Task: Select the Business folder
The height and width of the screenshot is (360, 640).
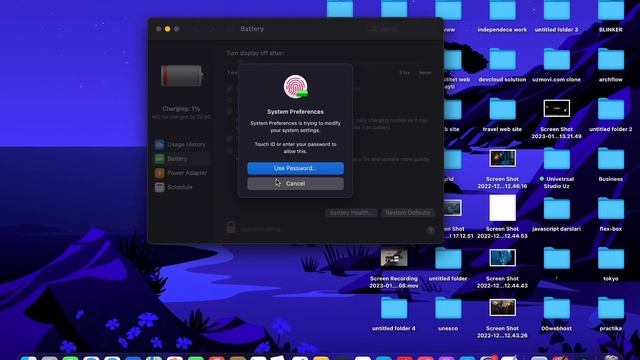Action: click(611, 159)
